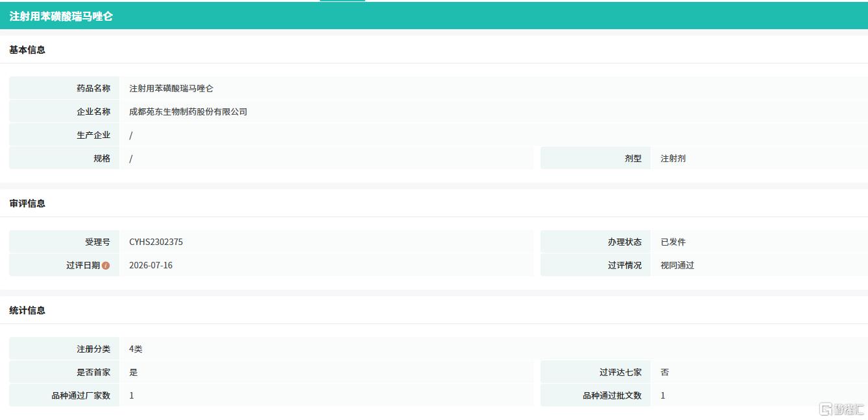This screenshot has height=420, width=868.
Task: Click the drug name value in 药品名称 row
Action: pyautogui.click(x=171, y=88)
